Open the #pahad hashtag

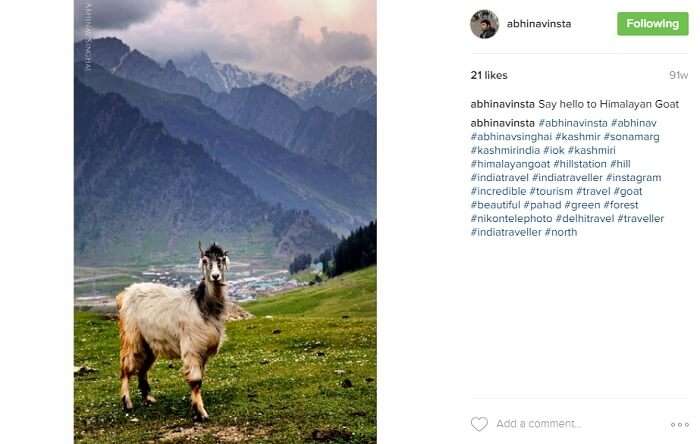point(542,205)
